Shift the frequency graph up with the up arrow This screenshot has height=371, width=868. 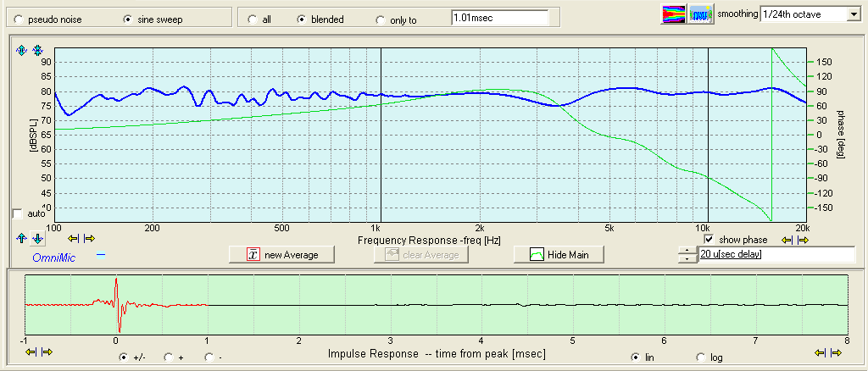coord(21,239)
